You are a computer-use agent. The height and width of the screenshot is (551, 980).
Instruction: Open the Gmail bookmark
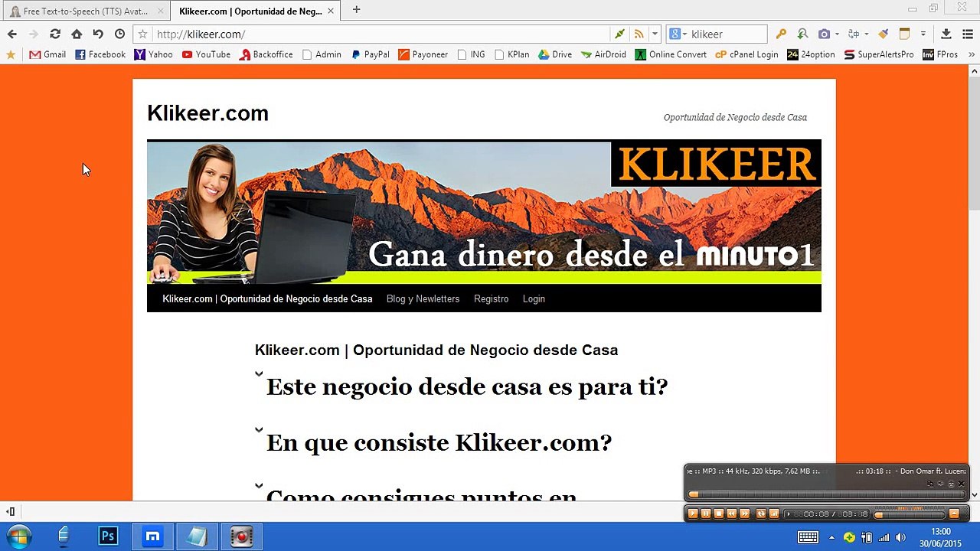coord(47,54)
